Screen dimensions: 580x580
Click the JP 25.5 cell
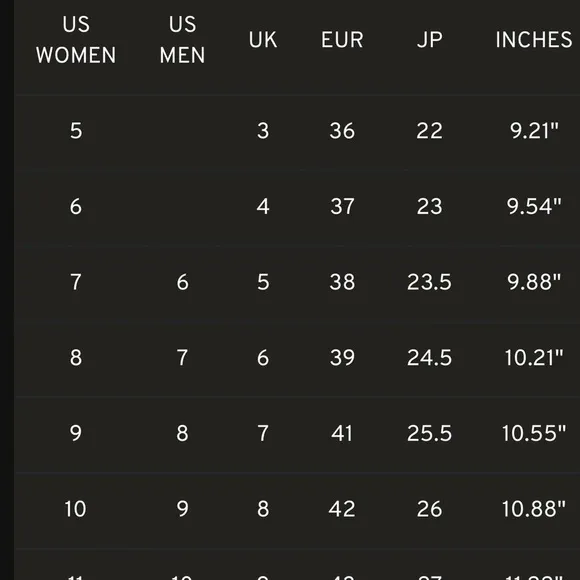click(429, 433)
